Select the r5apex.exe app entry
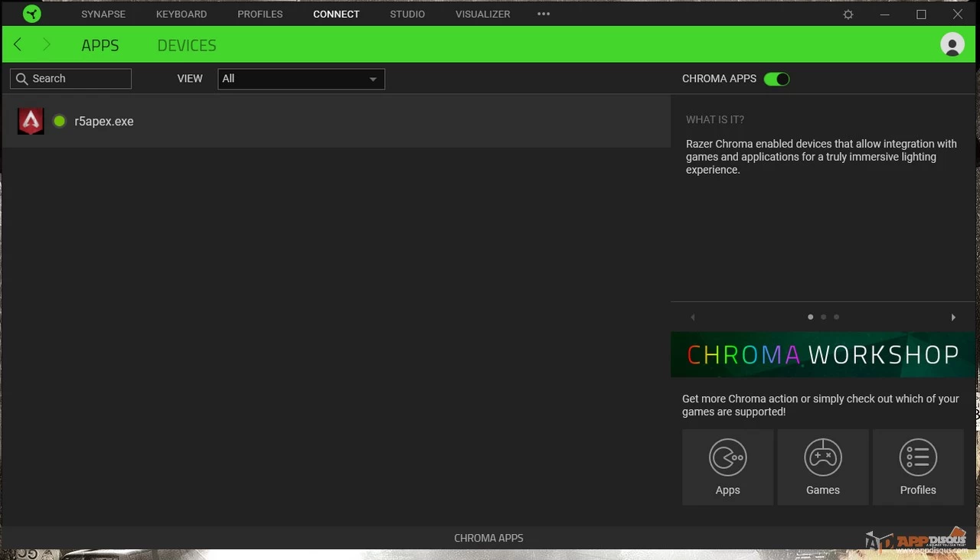Viewport: 980px width, 560px height. tap(337, 121)
